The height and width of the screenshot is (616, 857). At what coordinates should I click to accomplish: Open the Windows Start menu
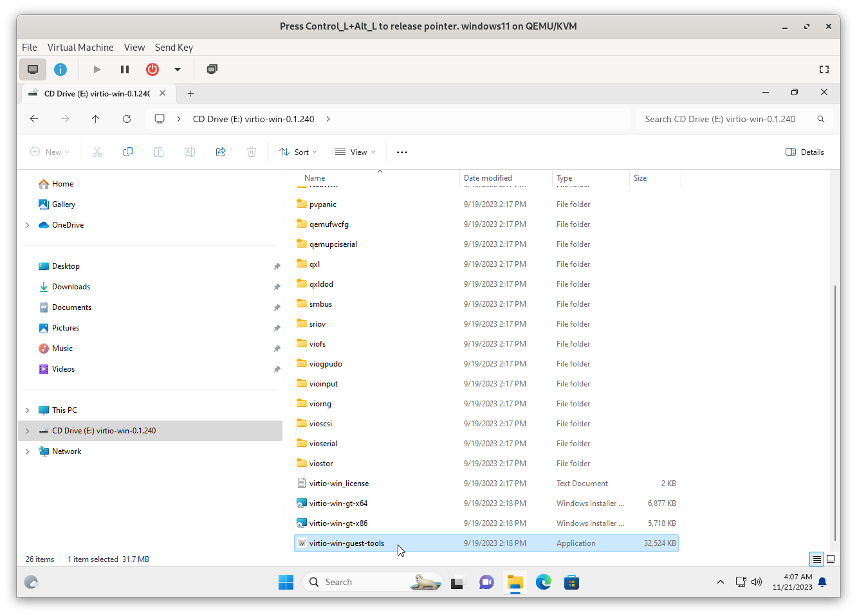coord(286,583)
